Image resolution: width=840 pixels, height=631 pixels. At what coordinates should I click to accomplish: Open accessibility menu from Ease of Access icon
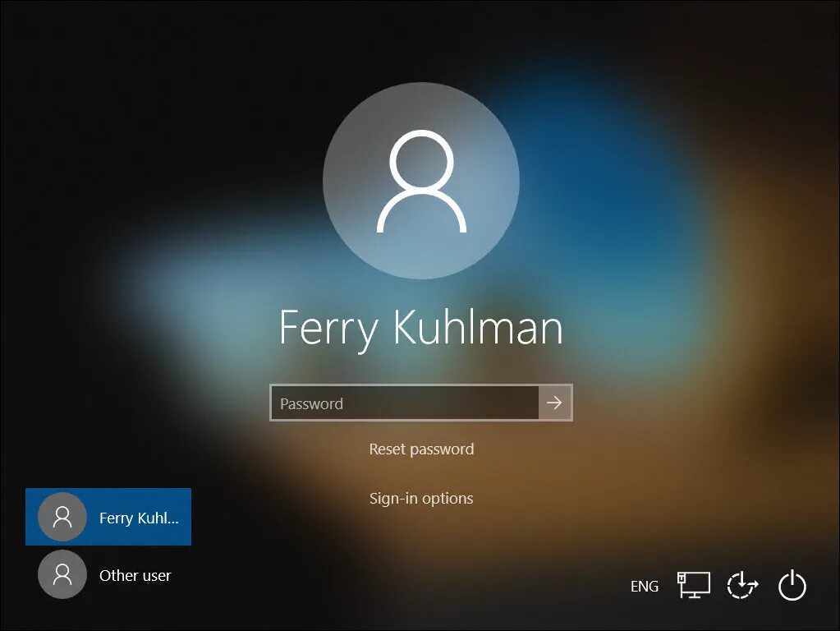click(741, 586)
